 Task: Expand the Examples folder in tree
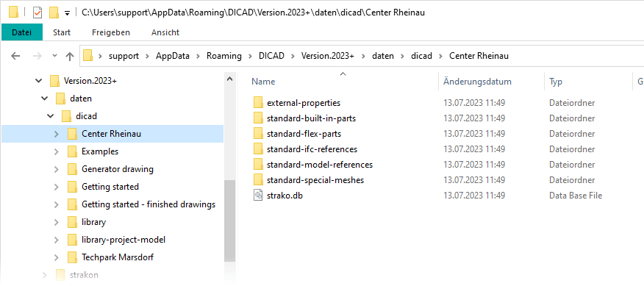[x=57, y=151]
